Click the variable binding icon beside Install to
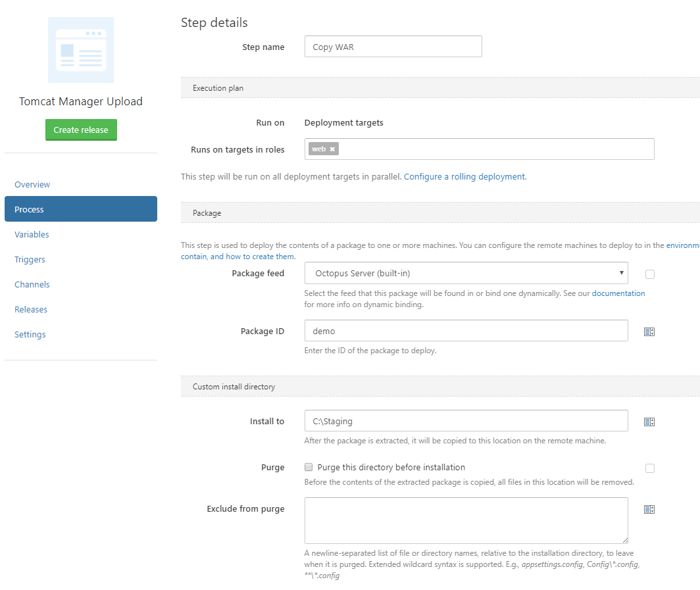The height and width of the screenshot is (590, 700). [649, 422]
